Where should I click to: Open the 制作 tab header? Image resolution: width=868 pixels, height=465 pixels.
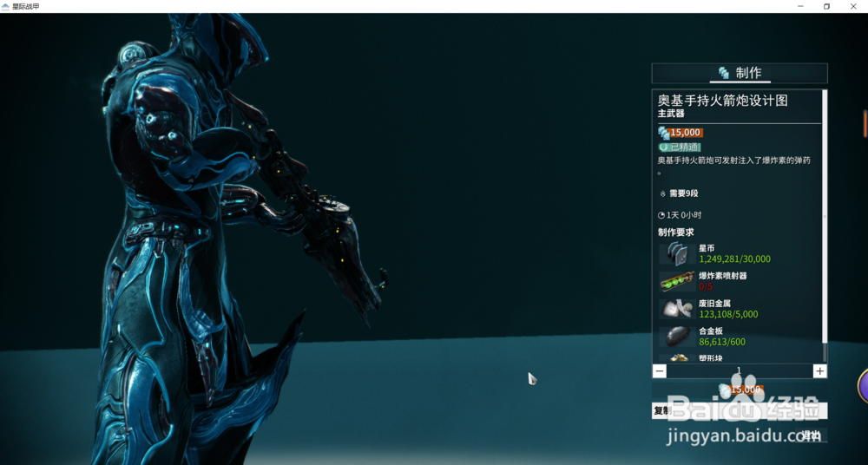tap(740, 73)
